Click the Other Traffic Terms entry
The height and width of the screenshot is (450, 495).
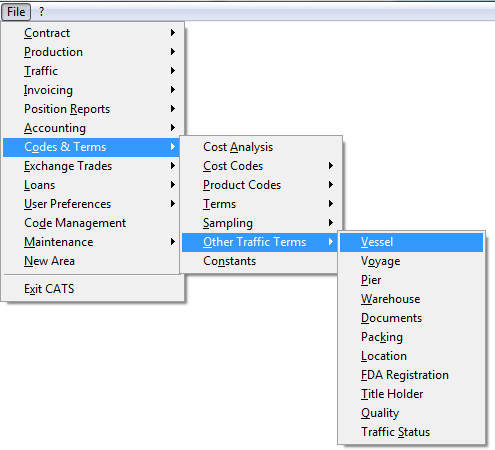261,242
